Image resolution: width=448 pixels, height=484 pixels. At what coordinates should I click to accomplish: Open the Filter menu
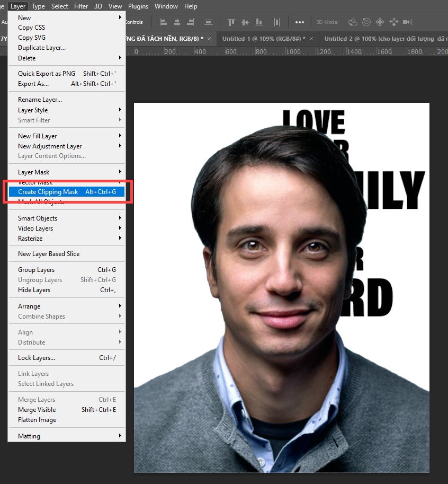pos(80,6)
